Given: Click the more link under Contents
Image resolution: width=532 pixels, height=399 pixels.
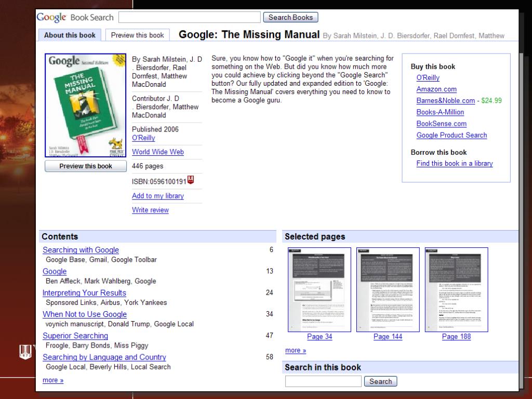Looking at the screenshot, I should tap(53, 380).
